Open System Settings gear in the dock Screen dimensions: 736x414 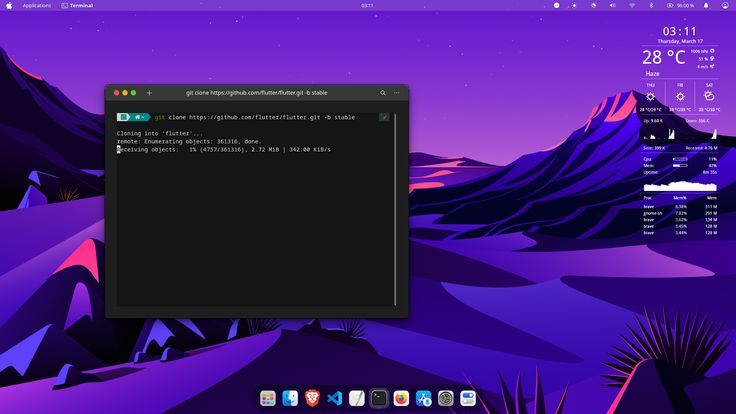[445, 399]
